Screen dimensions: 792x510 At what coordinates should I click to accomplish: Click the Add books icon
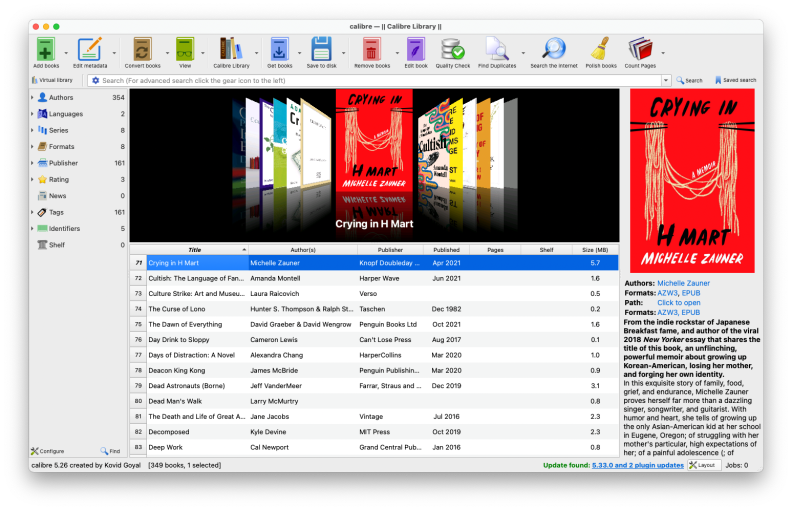[x=45, y=49]
